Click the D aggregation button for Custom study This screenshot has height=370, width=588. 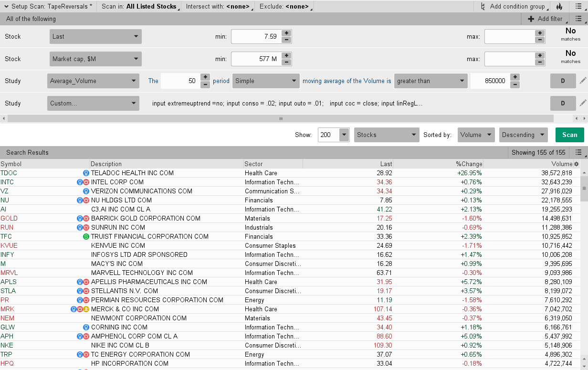(x=563, y=103)
